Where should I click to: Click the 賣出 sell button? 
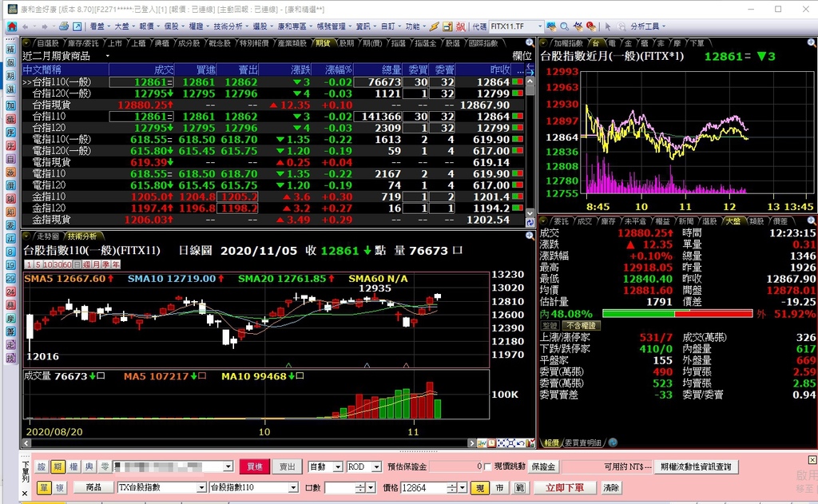tap(287, 466)
